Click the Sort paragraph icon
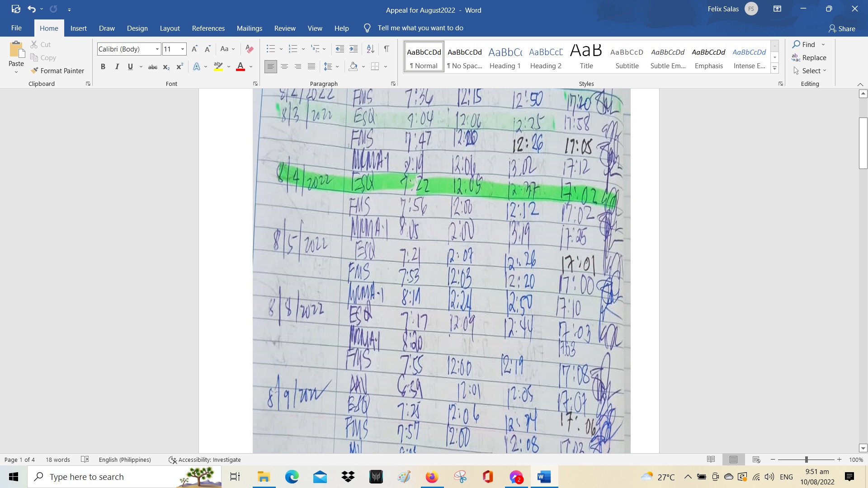 click(x=370, y=49)
